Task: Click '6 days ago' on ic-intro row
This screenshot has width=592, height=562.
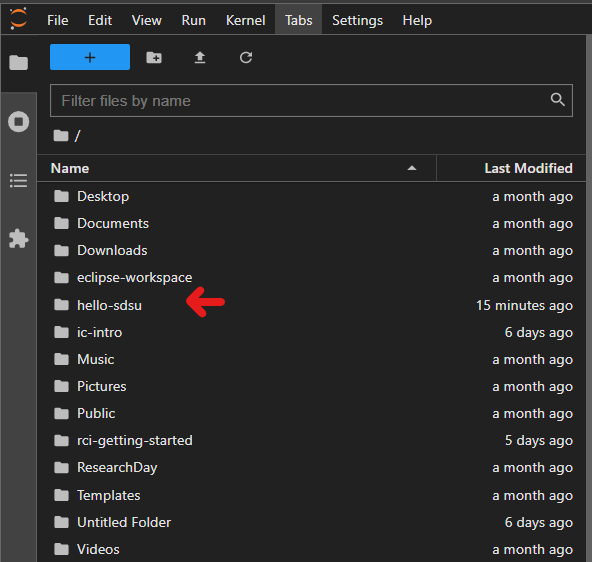Action: pyautogui.click(x=539, y=332)
